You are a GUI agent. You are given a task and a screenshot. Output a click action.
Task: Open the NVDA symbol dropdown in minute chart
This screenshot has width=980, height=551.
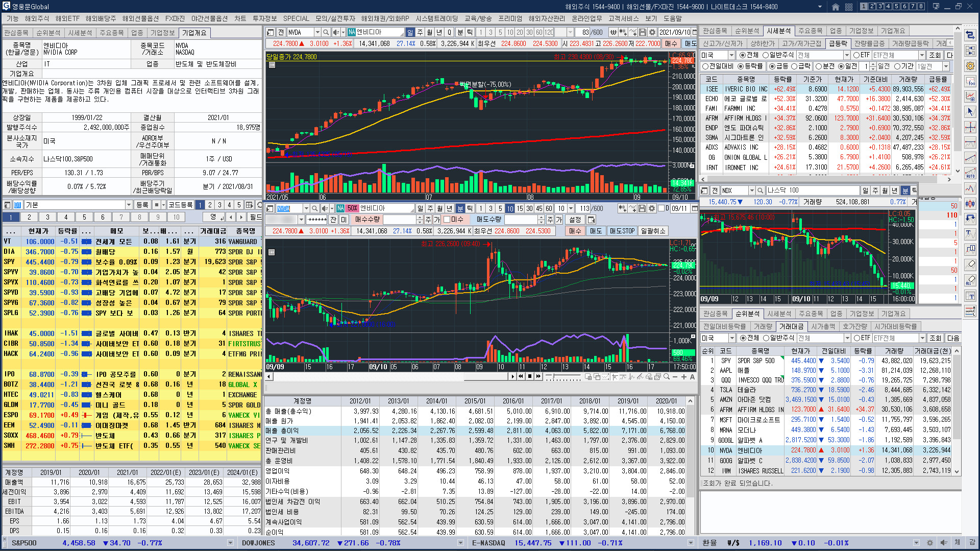pos(306,208)
